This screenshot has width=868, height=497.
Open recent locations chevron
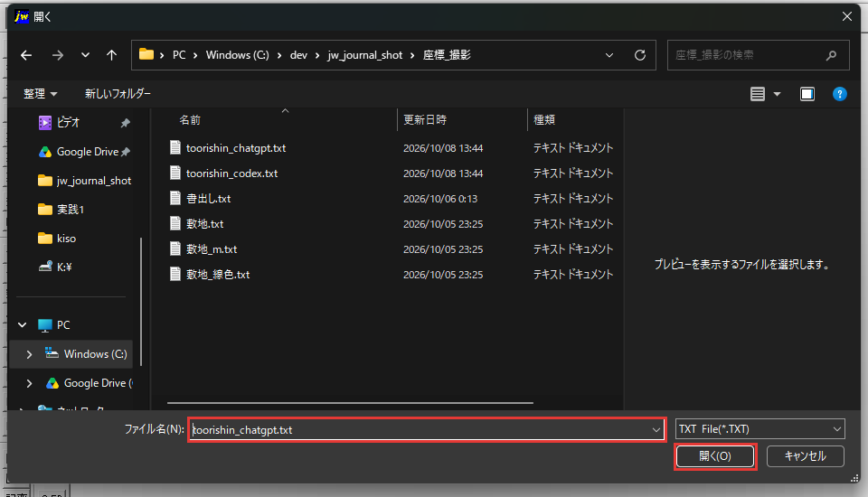click(85, 55)
